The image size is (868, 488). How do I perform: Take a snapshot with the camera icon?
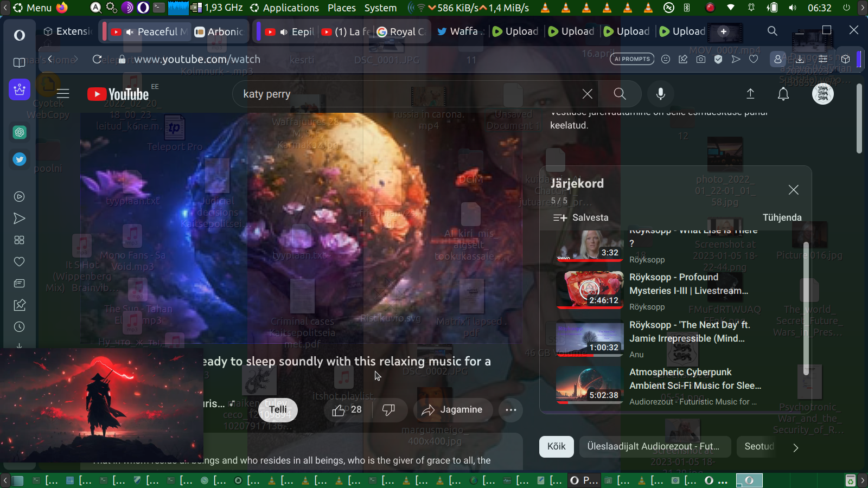click(701, 59)
